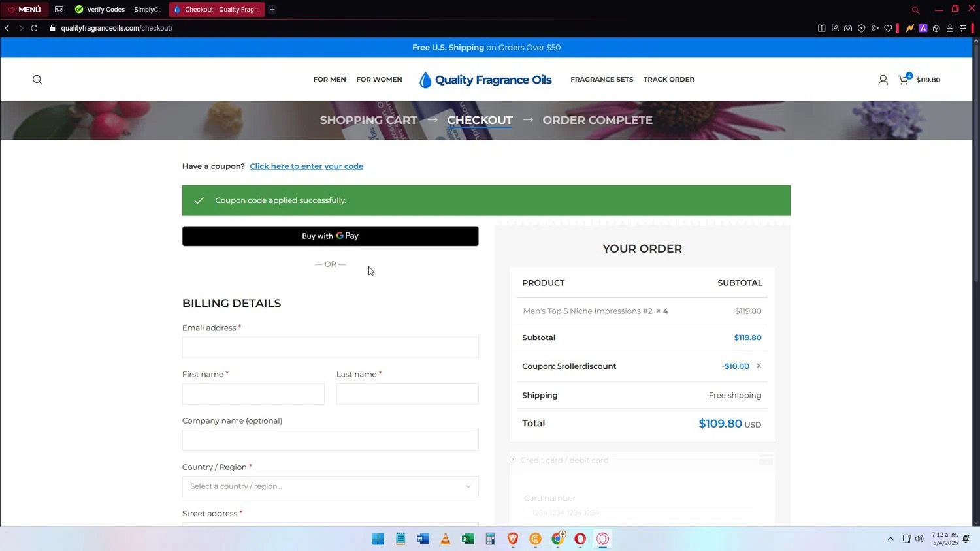The image size is (980, 551).
Task: Open the page edit pencil icon
Action: tap(835, 28)
